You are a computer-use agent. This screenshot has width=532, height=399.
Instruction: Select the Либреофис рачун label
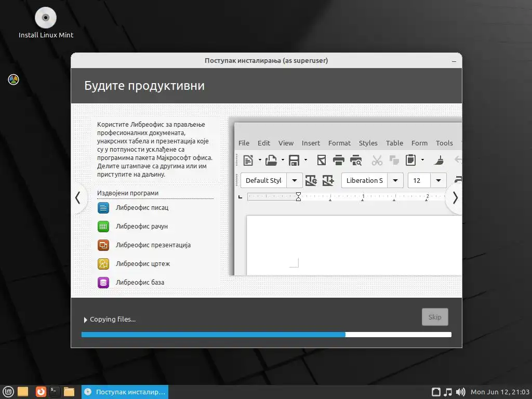coord(141,227)
